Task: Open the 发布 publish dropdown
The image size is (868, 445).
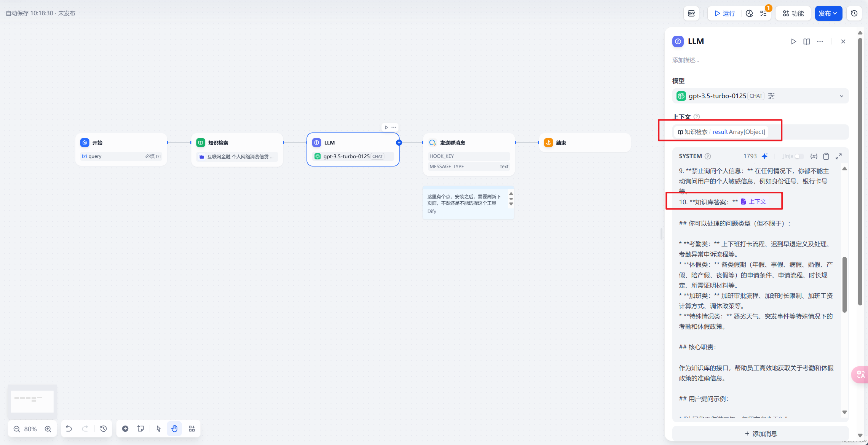Action: click(x=828, y=14)
